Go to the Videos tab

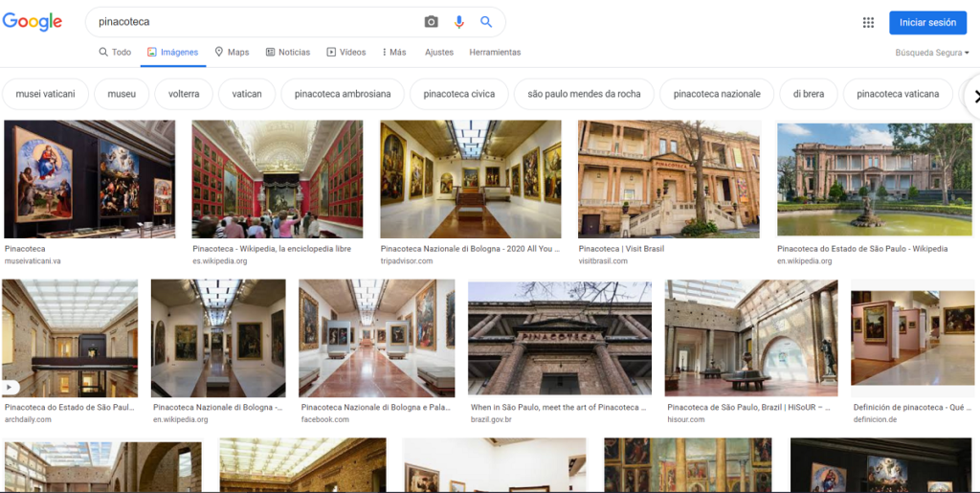(345, 52)
